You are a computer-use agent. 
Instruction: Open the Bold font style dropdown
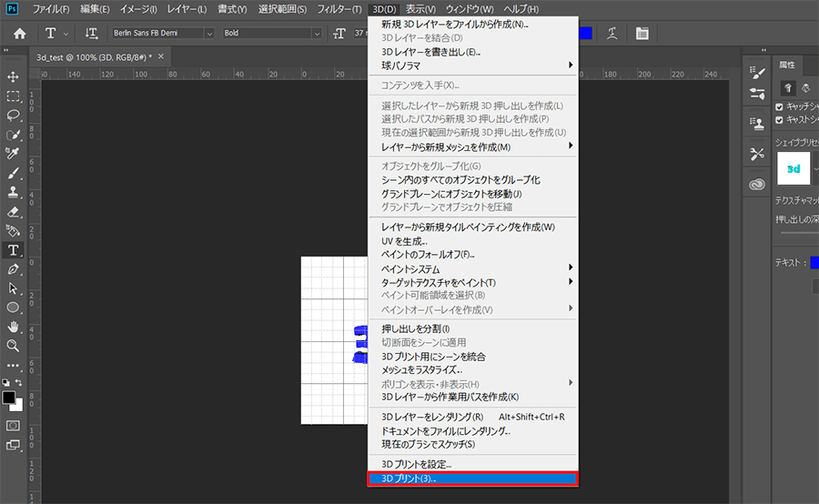[317, 34]
